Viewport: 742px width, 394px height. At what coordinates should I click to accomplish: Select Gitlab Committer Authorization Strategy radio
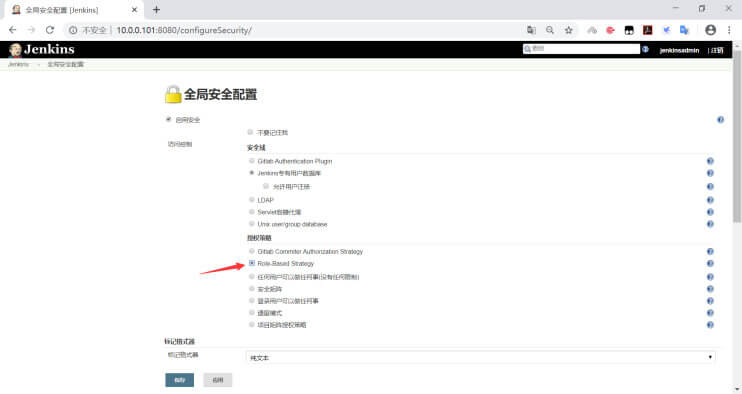point(252,251)
